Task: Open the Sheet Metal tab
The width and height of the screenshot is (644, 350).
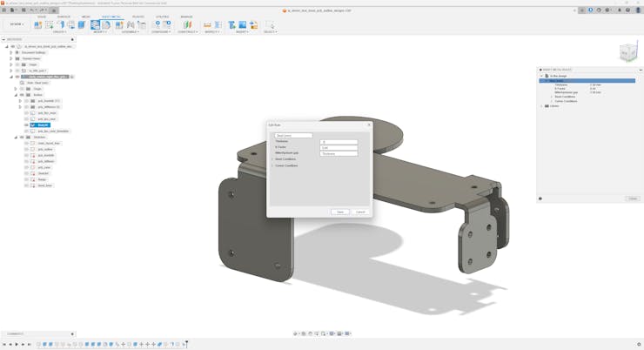Action: [111, 17]
